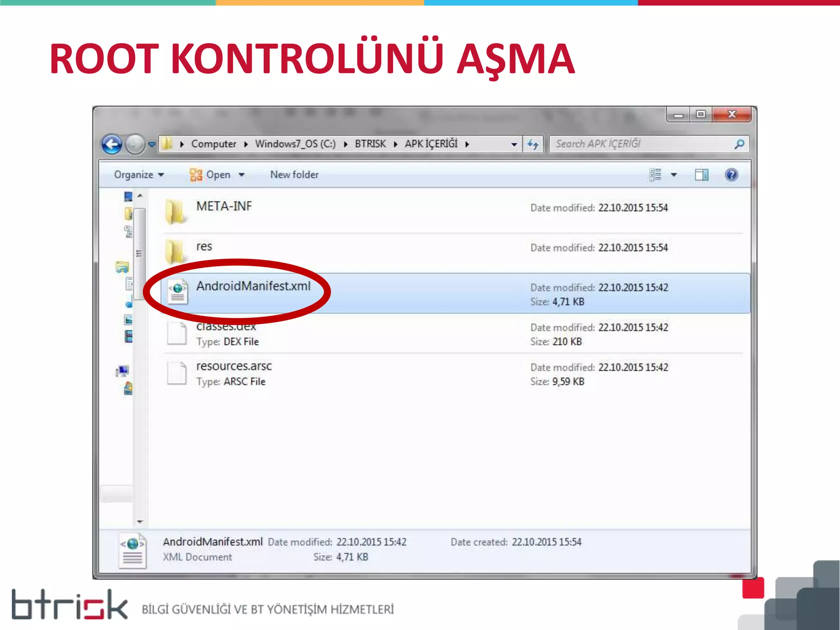This screenshot has width=840, height=630.
Task: Click the navigation pane scrollbar thumb
Action: (140, 254)
